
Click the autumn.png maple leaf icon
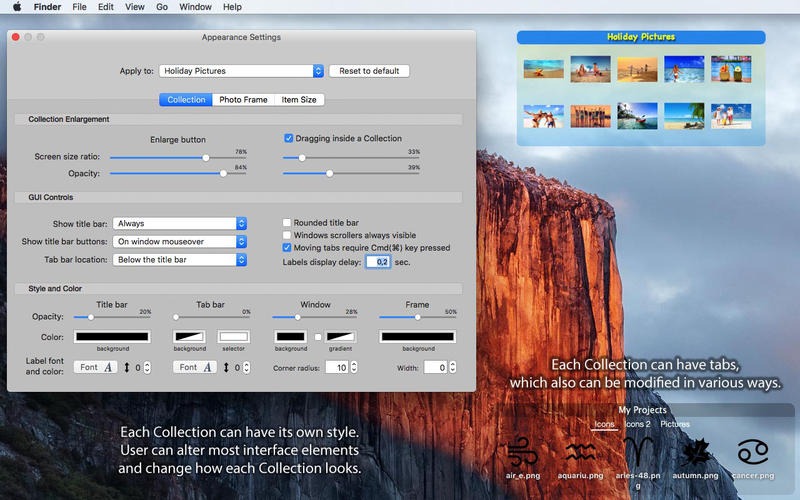[695, 453]
